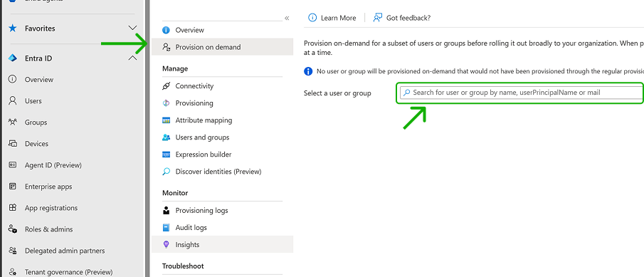Open Got feedback? link
The image size is (644, 277).
pos(408,18)
